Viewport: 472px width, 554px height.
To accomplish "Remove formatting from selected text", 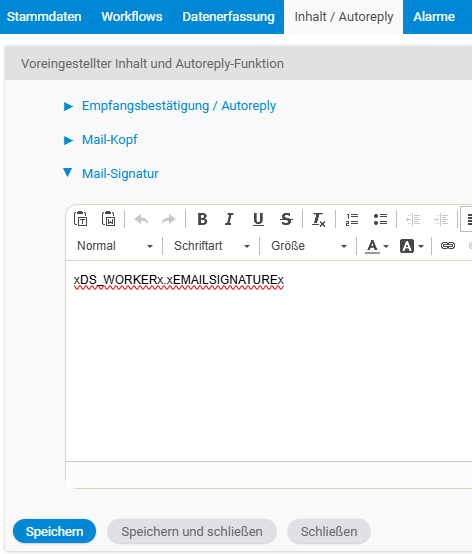I will click(319, 219).
